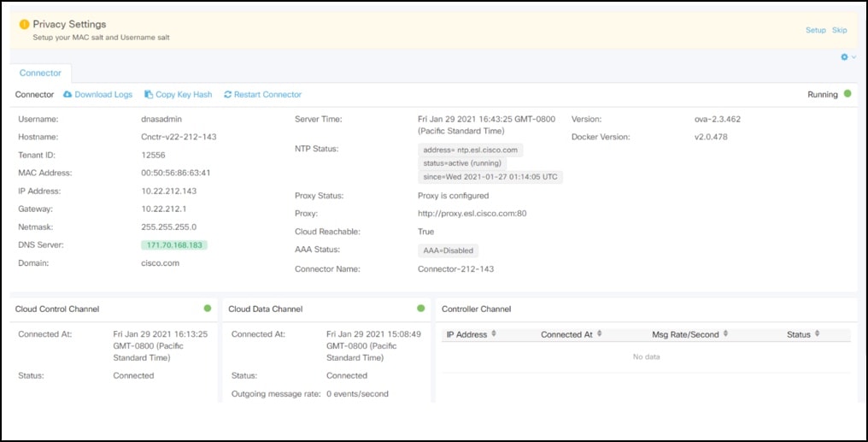Screen dimensions: 868x442
Task: Click Domain value cisco.com
Action: [x=161, y=263]
